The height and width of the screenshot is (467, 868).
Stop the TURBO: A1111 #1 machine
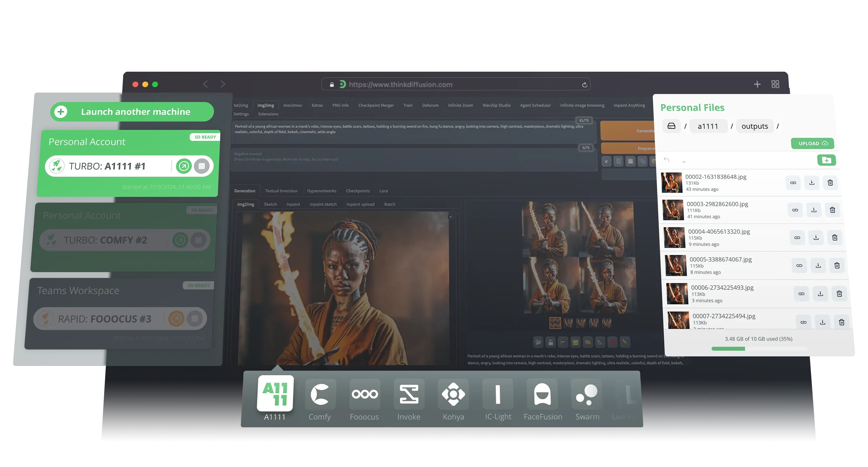point(202,166)
